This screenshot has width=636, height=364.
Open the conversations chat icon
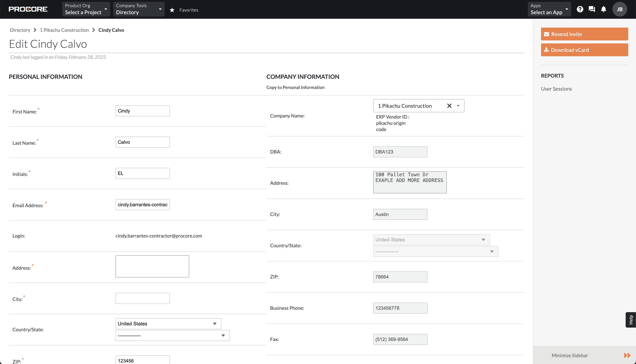592,9
